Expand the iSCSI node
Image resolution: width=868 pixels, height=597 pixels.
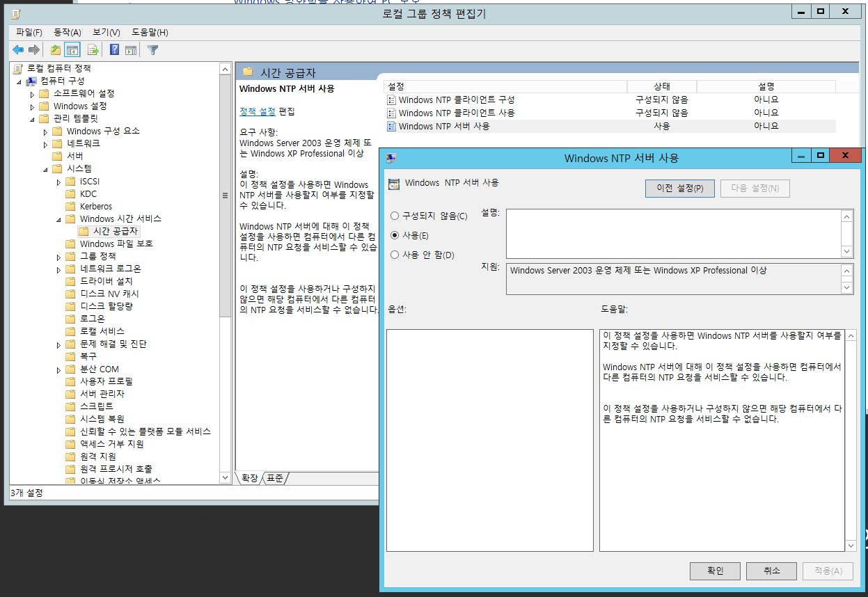coord(58,182)
